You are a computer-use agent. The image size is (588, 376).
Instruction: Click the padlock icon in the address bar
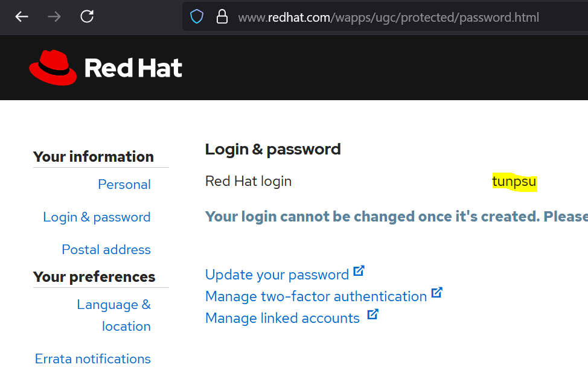(x=222, y=16)
